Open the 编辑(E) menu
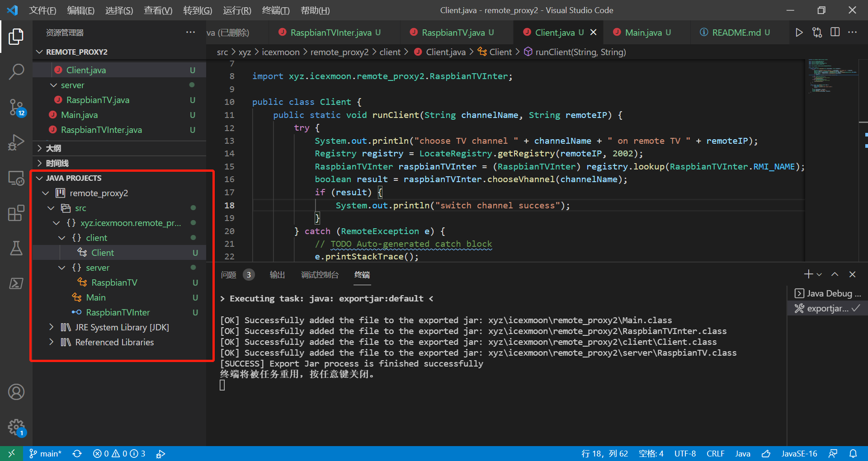 pos(81,10)
